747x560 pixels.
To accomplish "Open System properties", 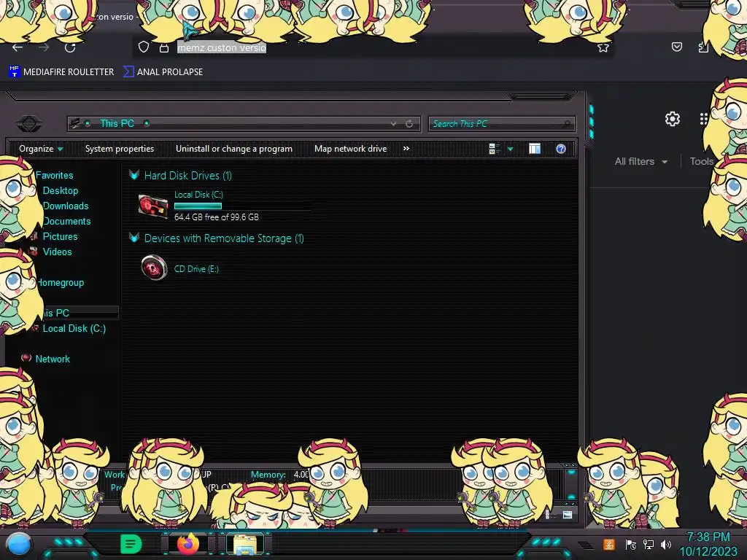I will point(120,149).
